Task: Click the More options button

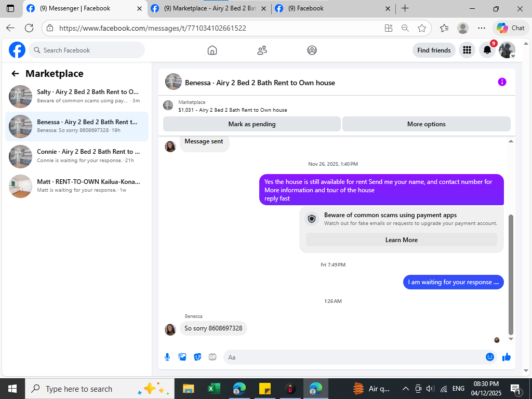Action: 426,124
